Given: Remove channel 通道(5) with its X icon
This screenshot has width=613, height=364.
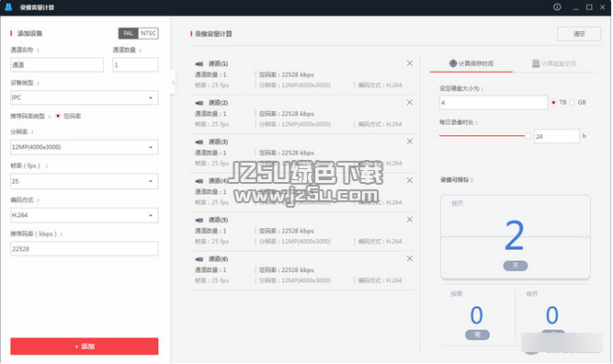Looking at the screenshot, I should (409, 220).
